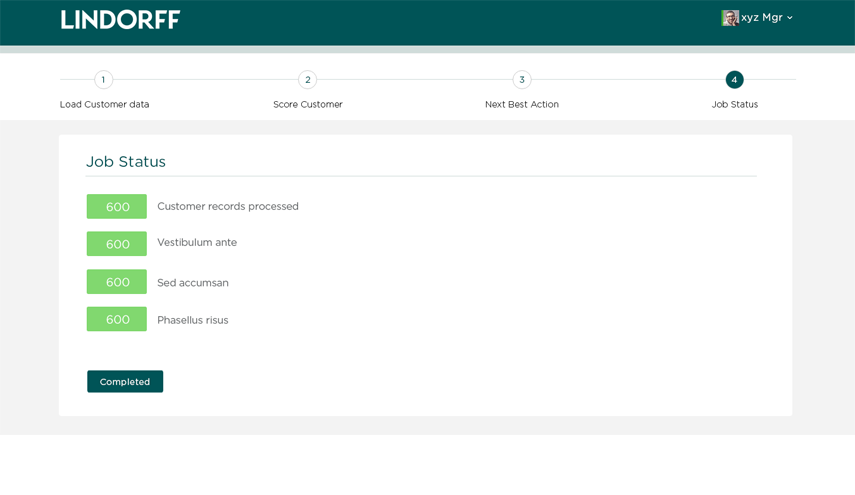The width and height of the screenshot is (855, 495).
Task: Click the user avatar photo
Action: point(729,18)
